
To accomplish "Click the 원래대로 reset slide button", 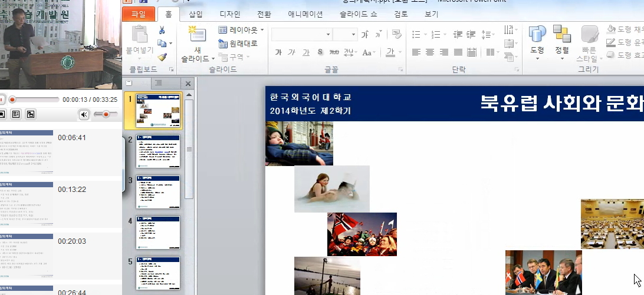I will 238,44.
